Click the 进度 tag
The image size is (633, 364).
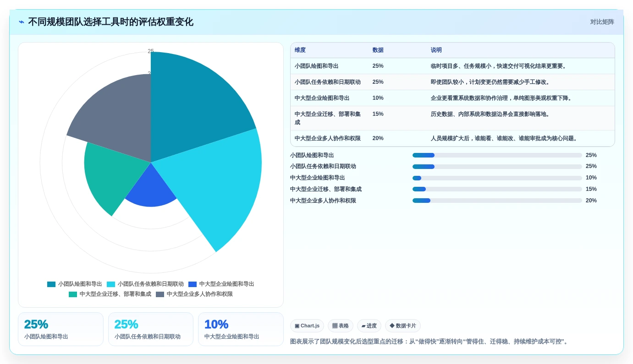tap(369, 326)
